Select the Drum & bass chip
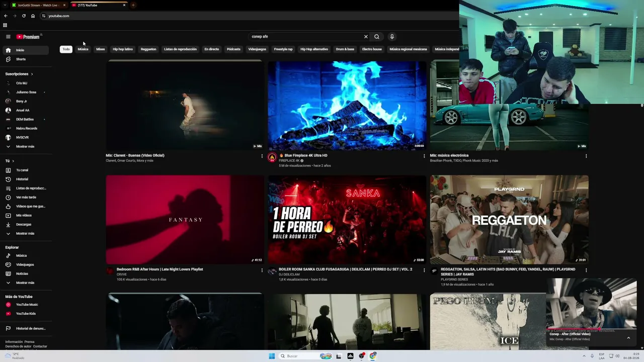This screenshot has height=362, width=644. [x=345, y=49]
